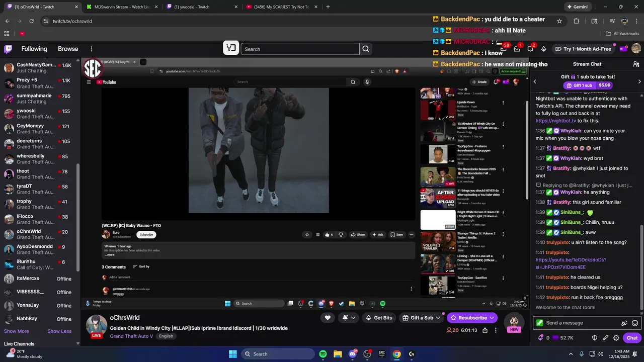Screen dimensions: 644x362
Task: Open Discord from the Windows taskbar
Action: pos(353,354)
